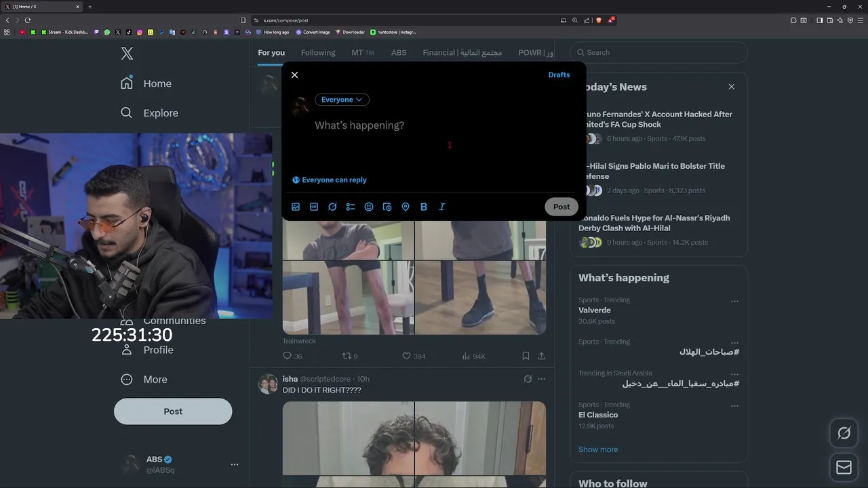868x488 pixels.
Task: Click Grok icon on isha's post
Action: click(528, 379)
